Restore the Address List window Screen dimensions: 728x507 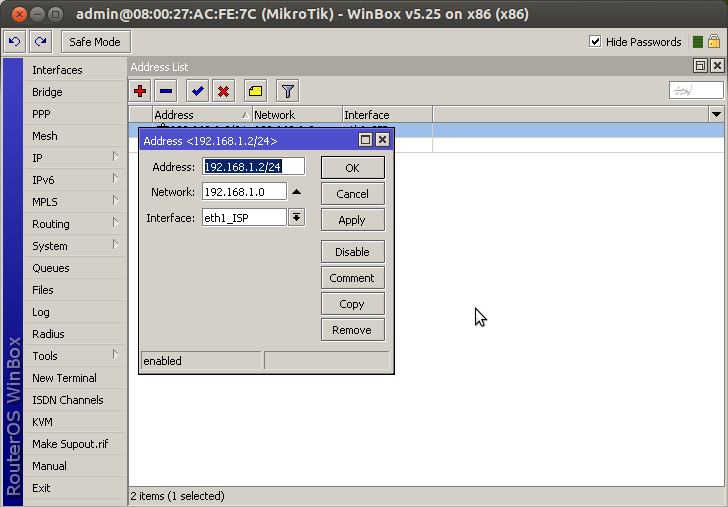pyautogui.click(x=700, y=66)
